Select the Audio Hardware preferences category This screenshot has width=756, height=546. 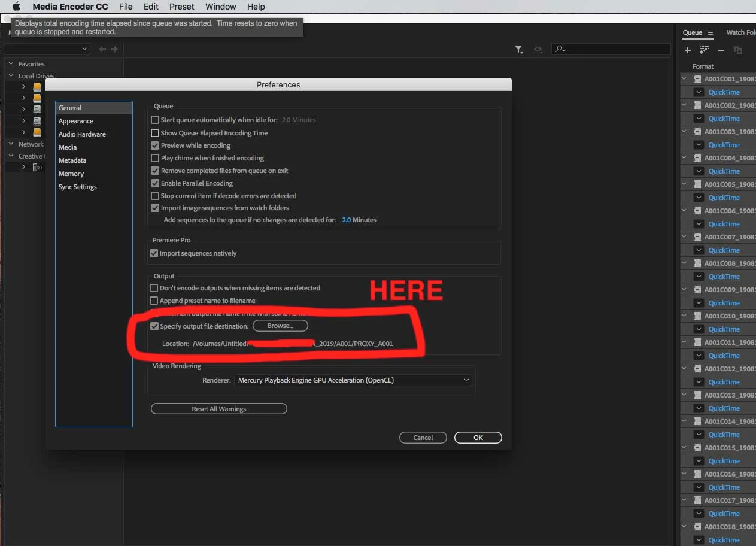point(82,134)
